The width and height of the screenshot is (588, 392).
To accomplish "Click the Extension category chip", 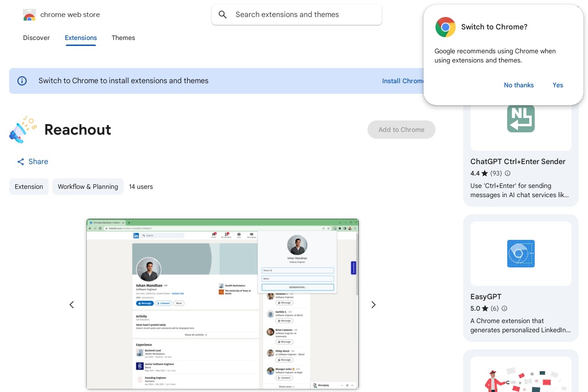I will (29, 187).
